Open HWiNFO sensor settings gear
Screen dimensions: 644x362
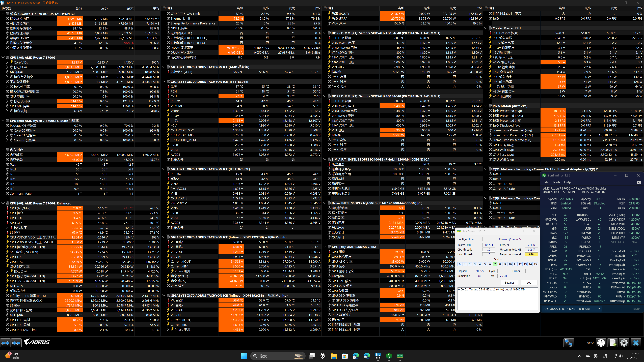tap(624, 343)
